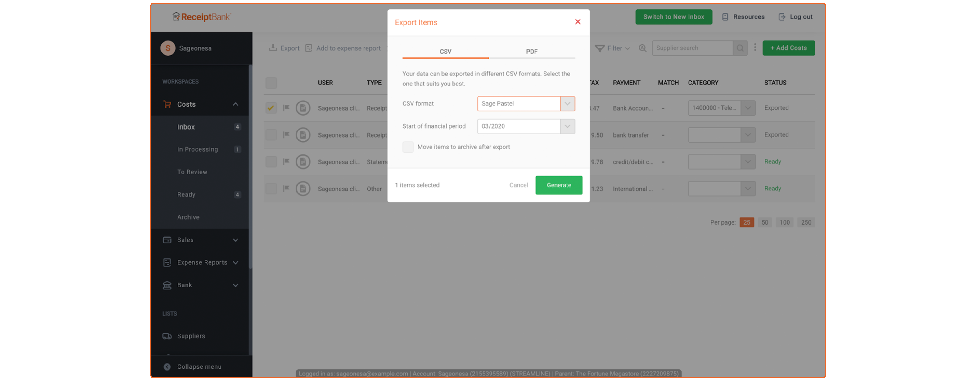Set per page to 25
Image resolution: width=980 pixels, height=382 pixels.
(747, 223)
